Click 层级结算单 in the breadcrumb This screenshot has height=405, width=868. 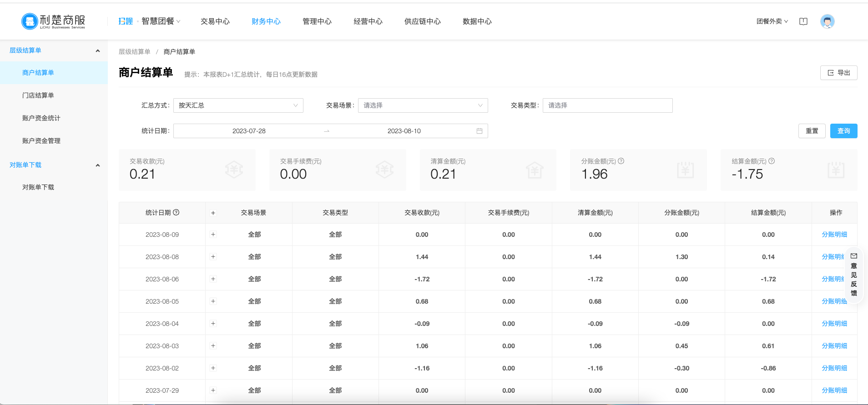click(x=134, y=52)
